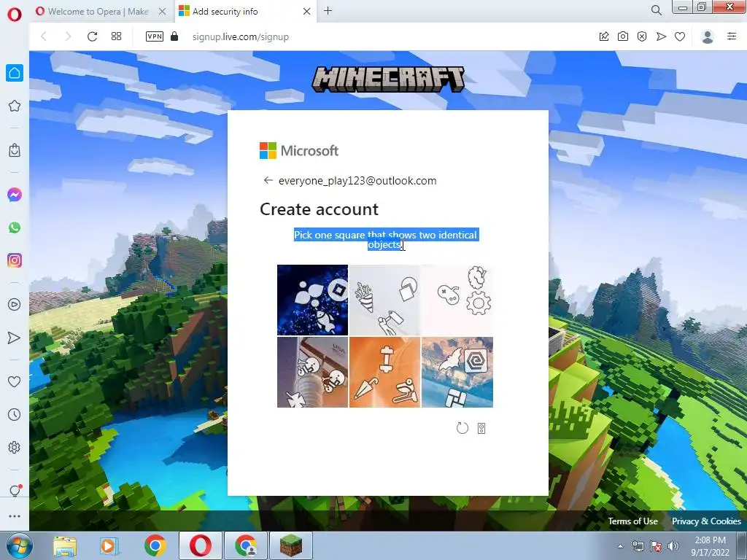Open the Privacy & Cookies link
Image resolution: width=747 pixels, height=560 pixels.
pos(706,521)
